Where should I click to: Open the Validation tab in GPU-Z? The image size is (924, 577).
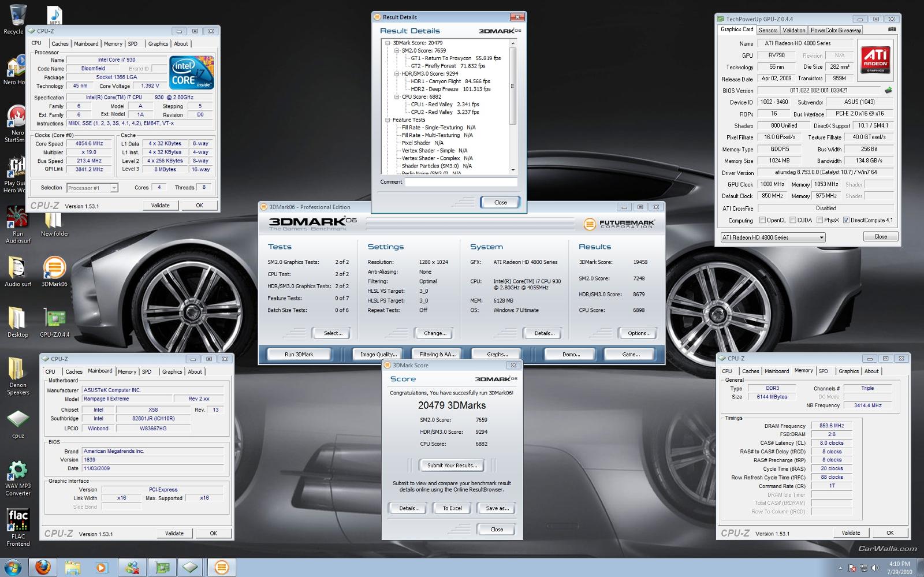[x=793, y=30]
